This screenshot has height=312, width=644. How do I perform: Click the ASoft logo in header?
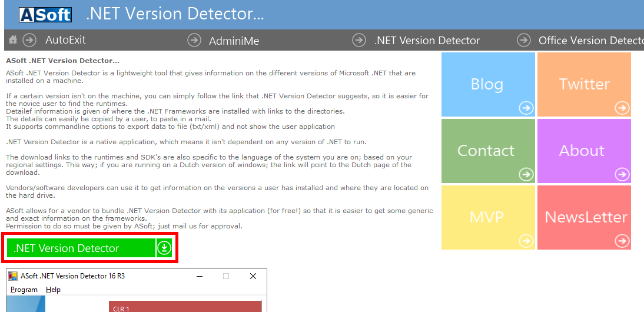coord(45,15)
